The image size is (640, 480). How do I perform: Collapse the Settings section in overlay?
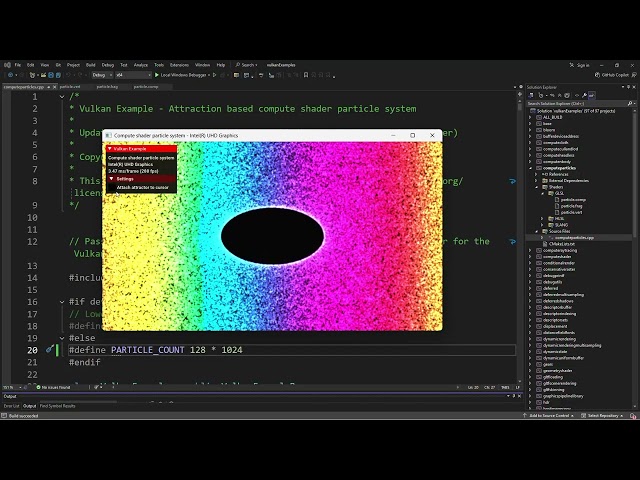pyautogui.click(x=111, y=179)
